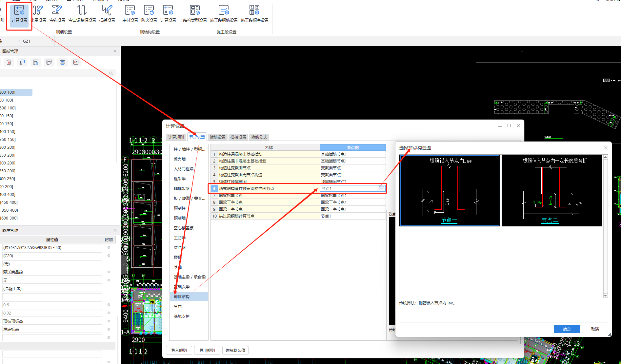Image resolution: width=621 pixels, height=364 pixels.
Task: Close the 图层管理 panel
Action: [x=115, y=230]
